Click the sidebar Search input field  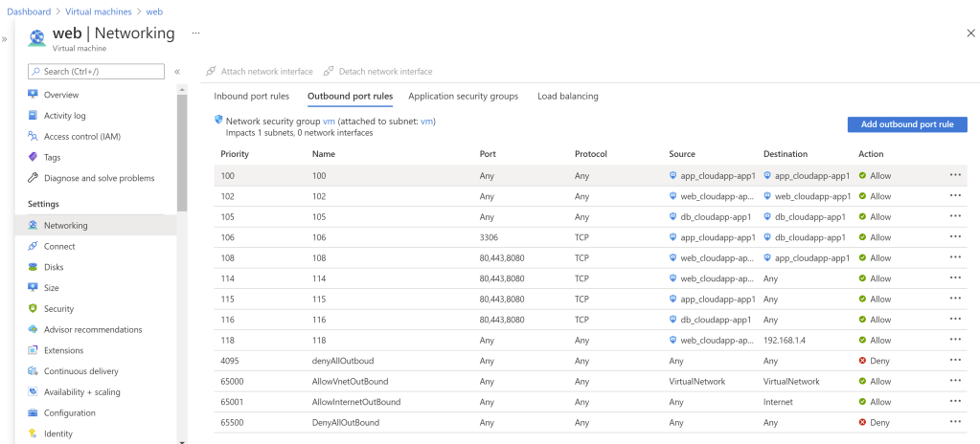(96, 72)
